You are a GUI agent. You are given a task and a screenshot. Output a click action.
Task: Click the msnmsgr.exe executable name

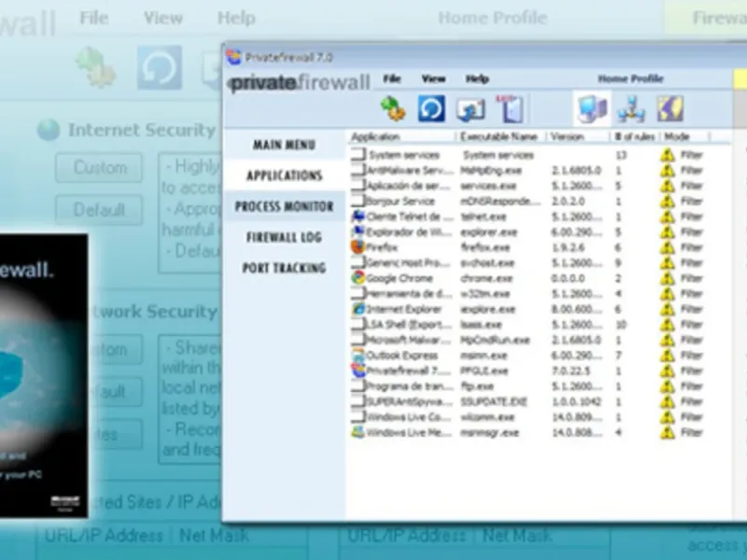click(489, 432)
